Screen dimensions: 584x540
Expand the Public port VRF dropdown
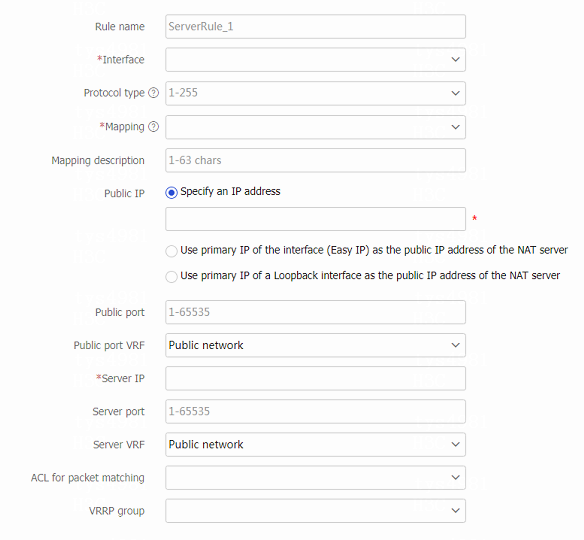tap(315, 345)
